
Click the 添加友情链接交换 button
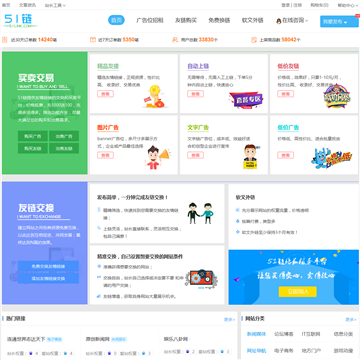tap(48, 279)
